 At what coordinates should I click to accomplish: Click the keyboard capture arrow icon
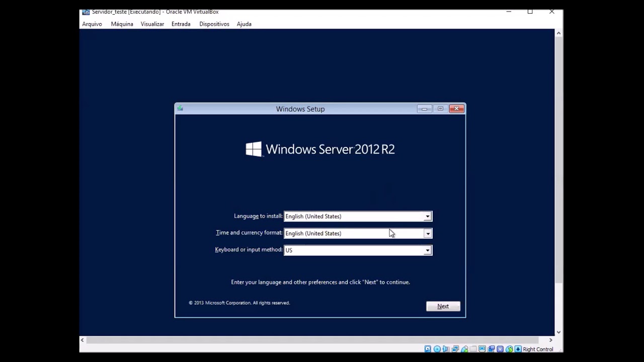pyautogui.click(x=518, y=349)
